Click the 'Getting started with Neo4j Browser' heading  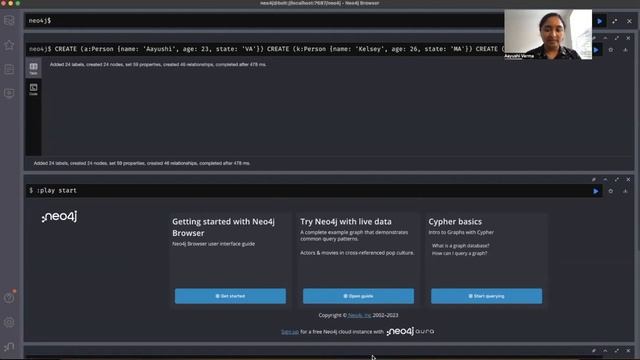[223, 227]
